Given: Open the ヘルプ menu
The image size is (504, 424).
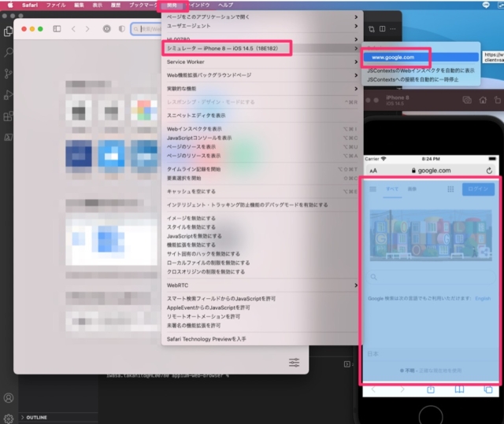Looking at the screenshot, I should [x=225, y=5].
